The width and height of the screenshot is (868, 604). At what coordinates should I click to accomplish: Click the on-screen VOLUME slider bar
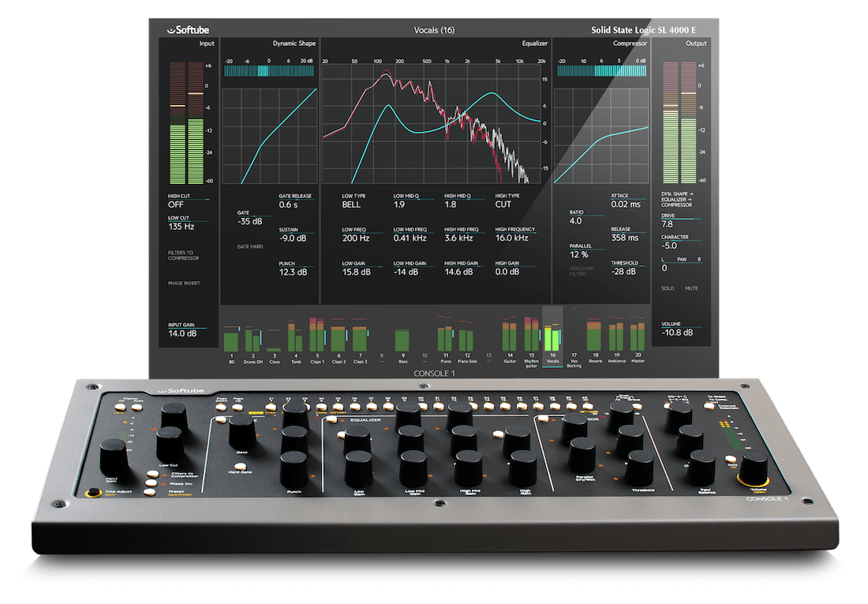tap(682, 328)
